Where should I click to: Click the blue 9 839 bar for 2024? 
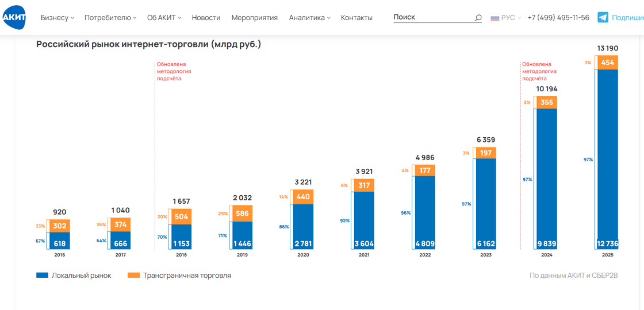[x=547, y=179]
